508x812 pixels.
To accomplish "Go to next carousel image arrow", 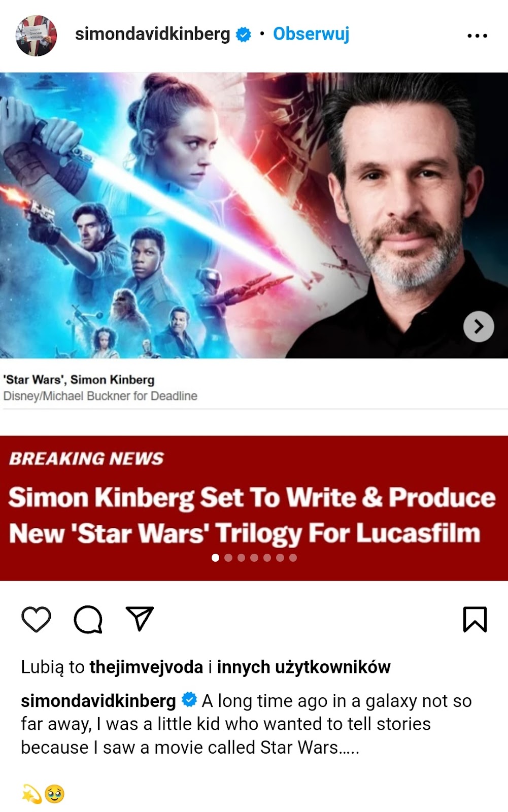I will pos(479,326).
